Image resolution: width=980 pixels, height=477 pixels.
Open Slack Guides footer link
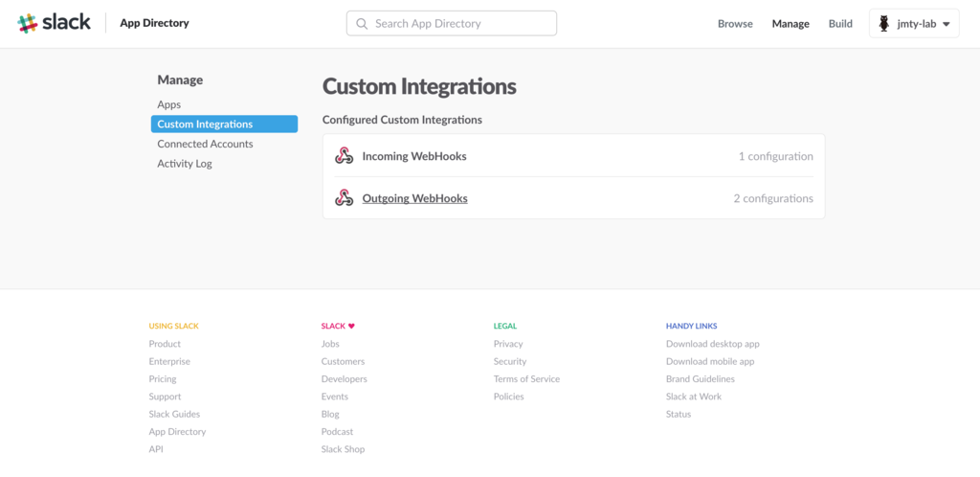click(174, 414)
